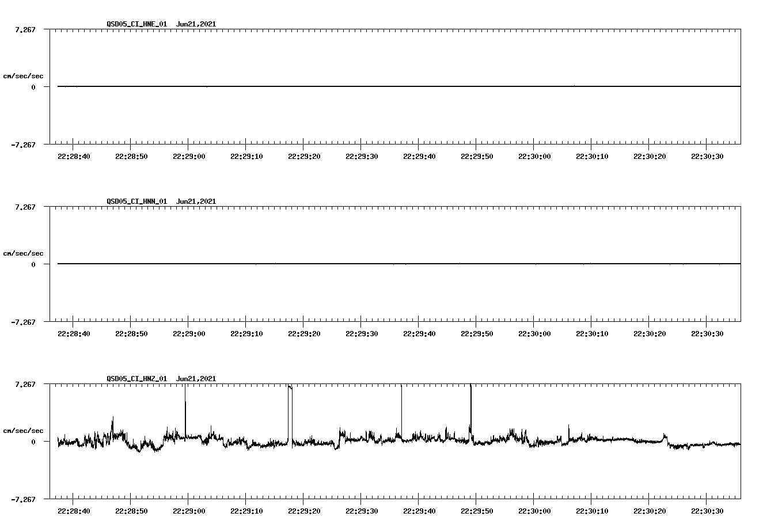This screenshot has width=782, height=532.
Task: Click the small HNZ spike near 22:30:06
Action: [569, 433]
